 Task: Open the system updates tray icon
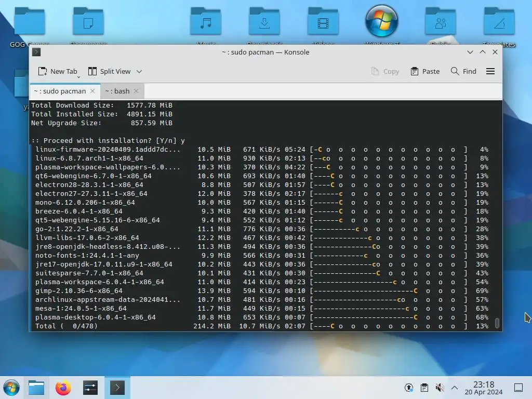409,388
